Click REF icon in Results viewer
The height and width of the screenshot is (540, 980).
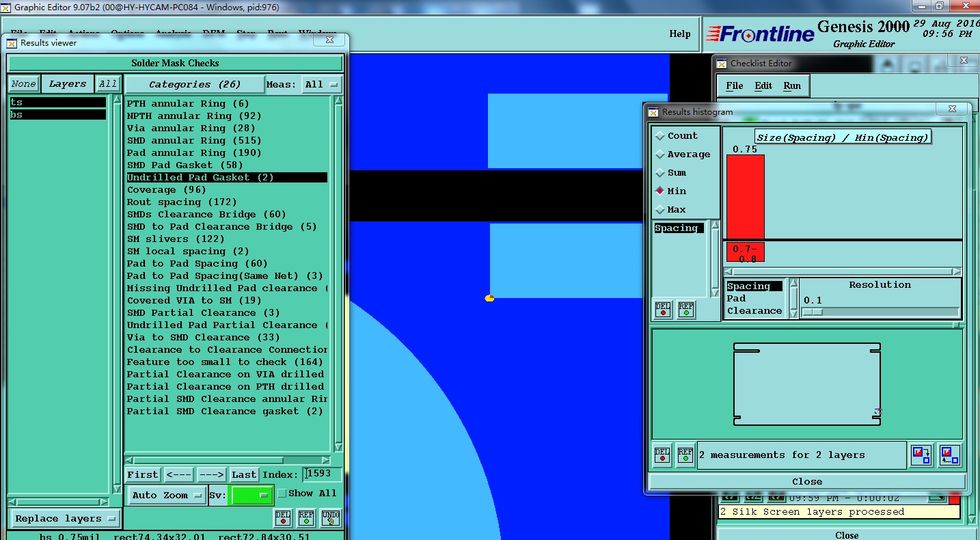point(306,518)
